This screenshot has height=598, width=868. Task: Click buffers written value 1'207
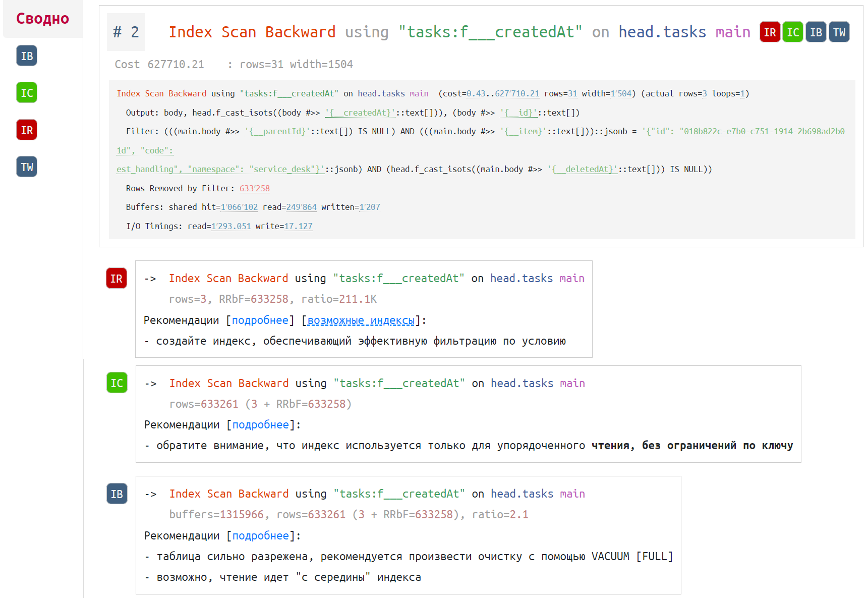click(x=370, y=207)
